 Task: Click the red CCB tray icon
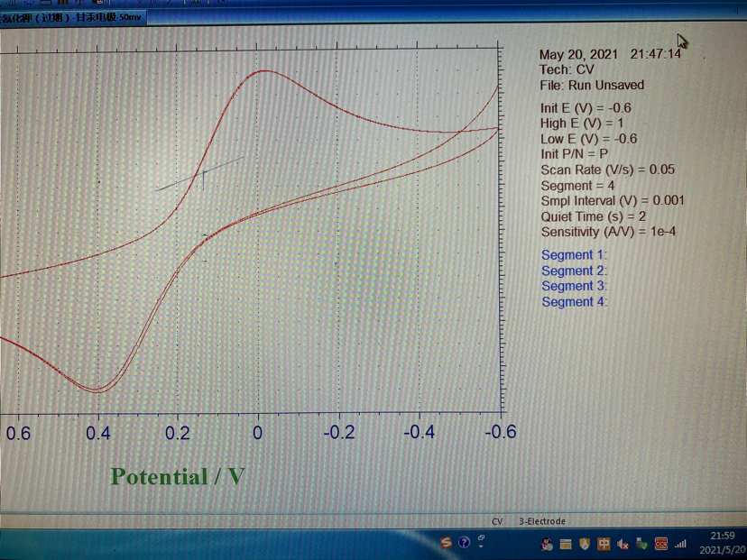661,544
